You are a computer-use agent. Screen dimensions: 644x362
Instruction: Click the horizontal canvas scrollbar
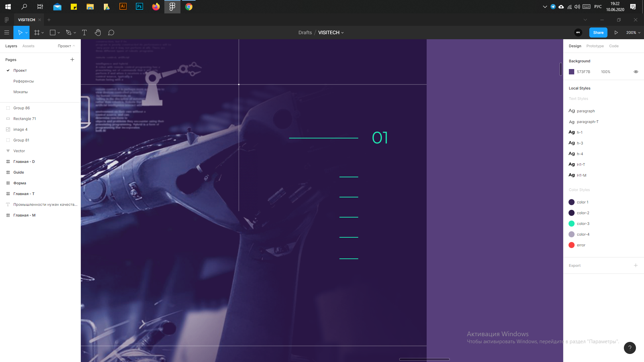pyautogui.click(x=424, y=359)
